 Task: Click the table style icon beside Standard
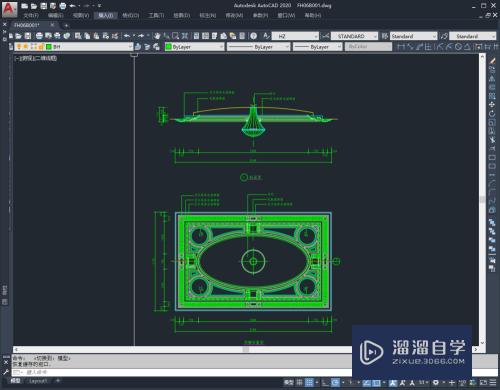(385, 36)
